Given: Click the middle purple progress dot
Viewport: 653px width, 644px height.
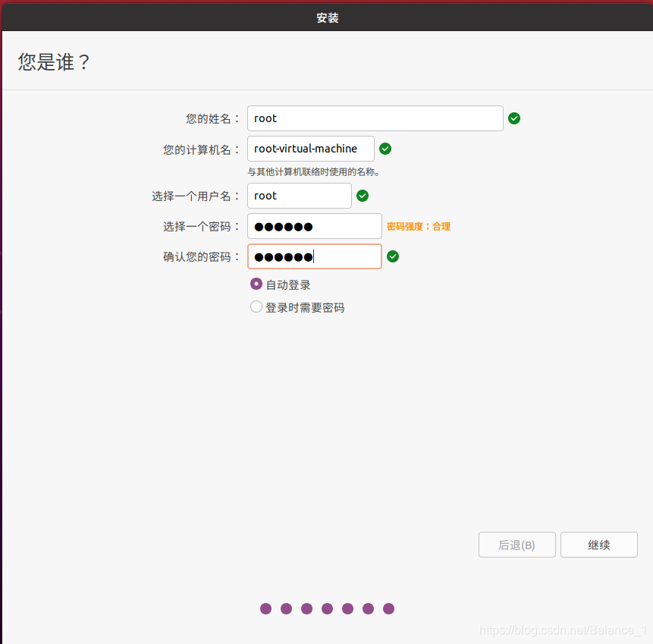Looking at the screenshot, I should point(327,608).
